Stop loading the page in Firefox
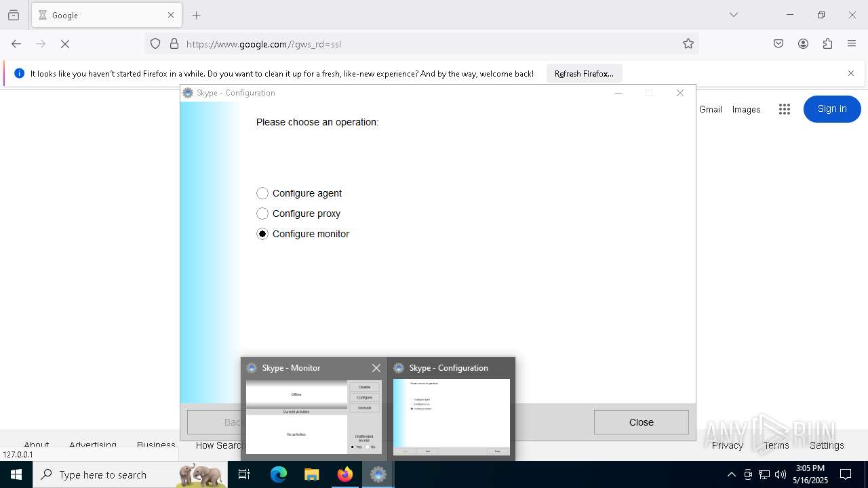 pos(65,44)
